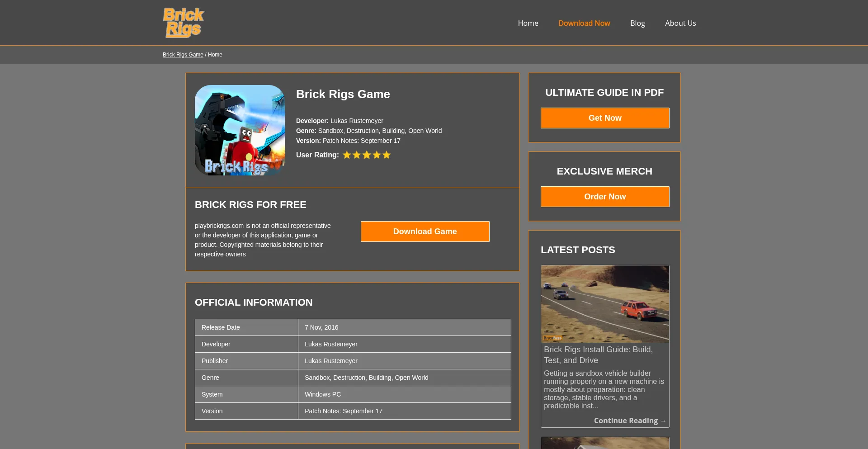868x449 pixels.
Task: Click the Home breadcrumb text
Action: pos(215,55)
